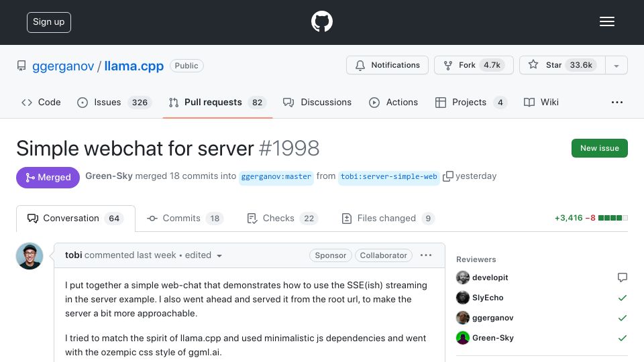Click Green-Sky's approval checkmark
644x362 pixels.
[623, 338]
